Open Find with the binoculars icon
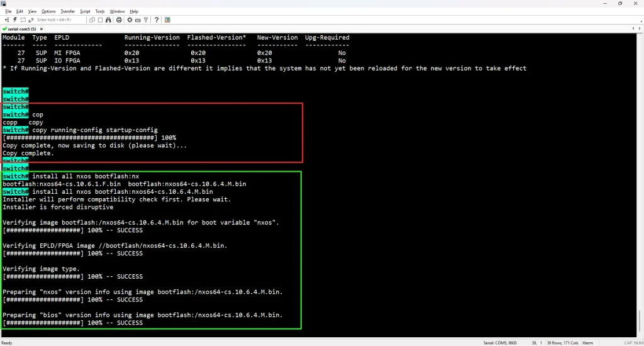Screen dimensions: 644x346 pyautogui.click(x=108, y=20)
